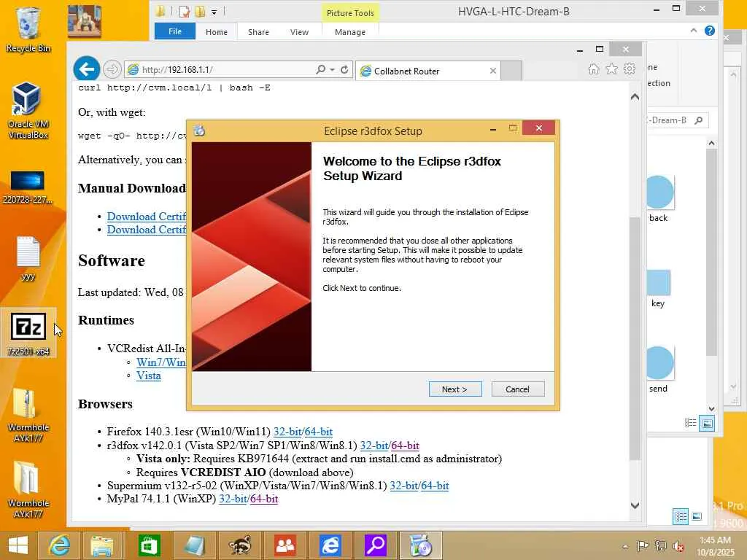This screenshot has height=560, width=747.
Task: Click the Internet Explorer forward arrow
Action: pos(112,69)
